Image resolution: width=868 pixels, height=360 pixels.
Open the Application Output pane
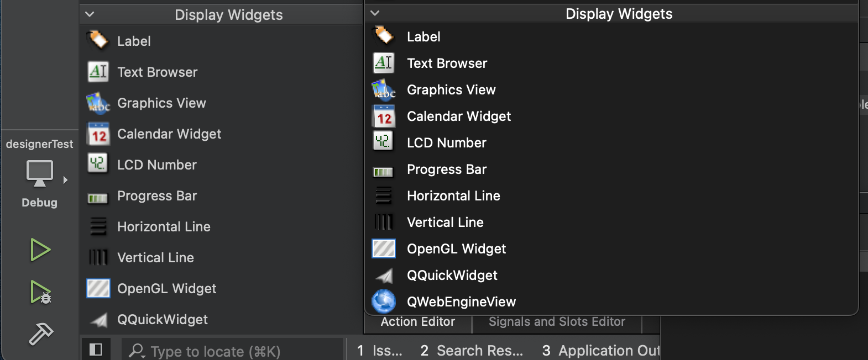point(601,351)
